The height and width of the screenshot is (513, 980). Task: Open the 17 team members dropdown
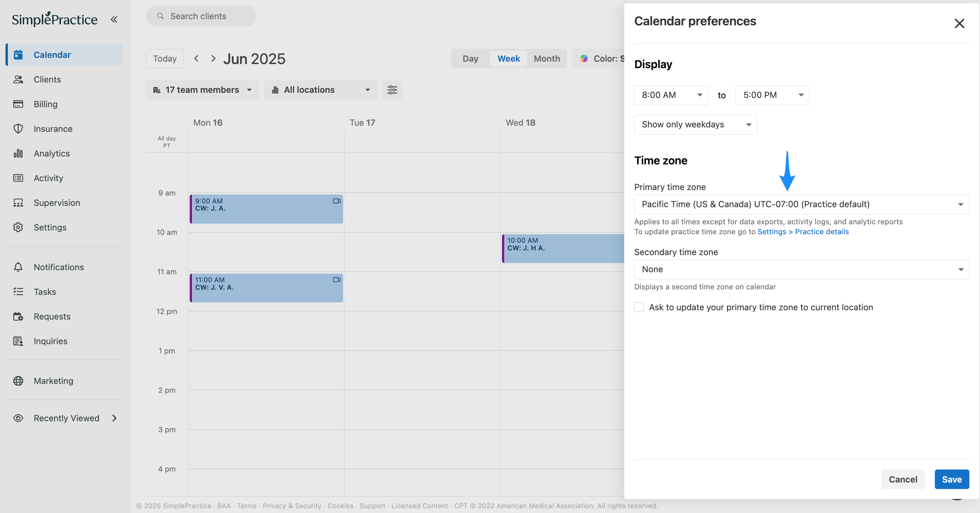(x=202, y=90)
